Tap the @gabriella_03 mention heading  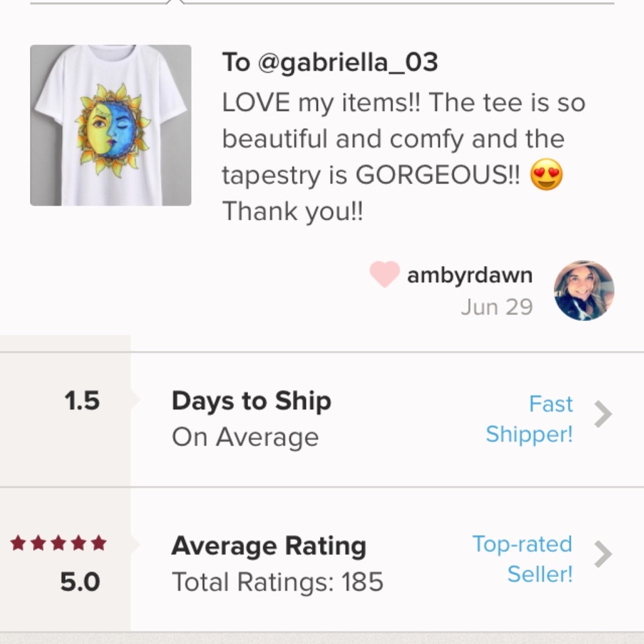pyautogui.click(x=330, y=62)
